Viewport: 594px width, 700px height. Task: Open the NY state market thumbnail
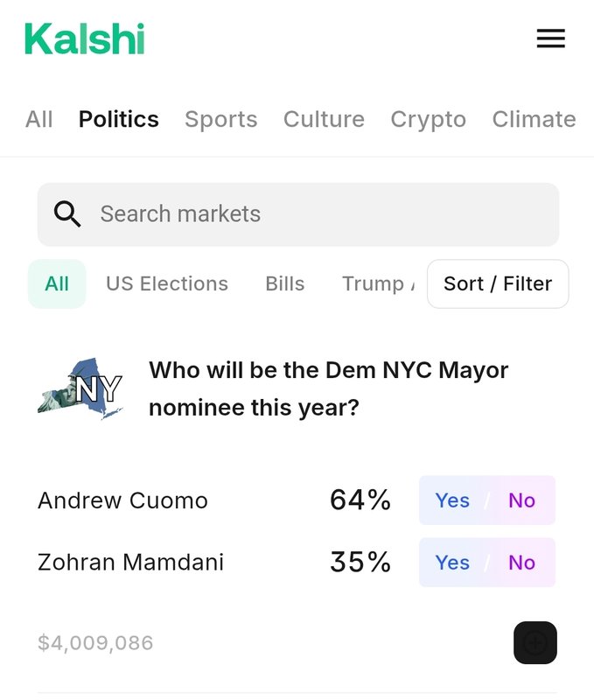point(80,388)
